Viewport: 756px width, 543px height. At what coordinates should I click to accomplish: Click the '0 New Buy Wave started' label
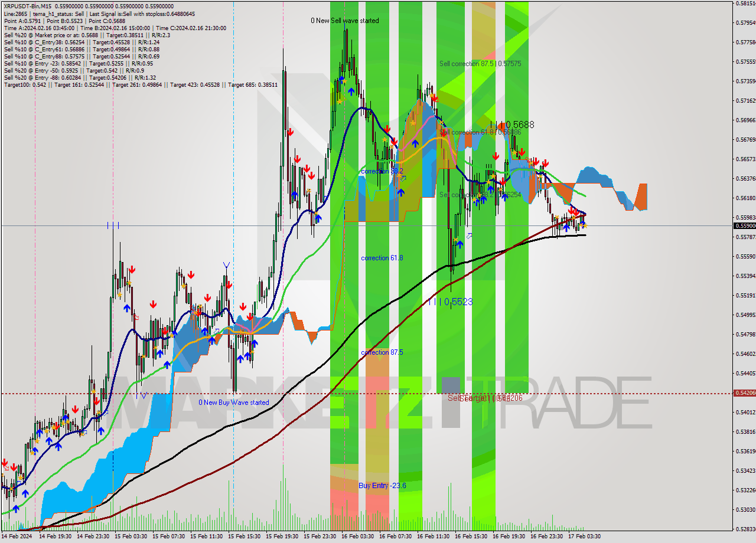(234, 403)
